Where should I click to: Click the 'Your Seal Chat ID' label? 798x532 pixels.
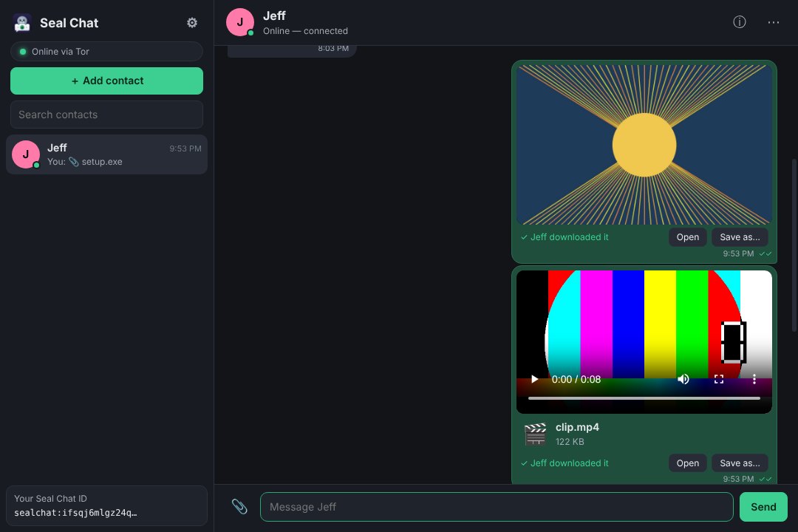point(50,499)
